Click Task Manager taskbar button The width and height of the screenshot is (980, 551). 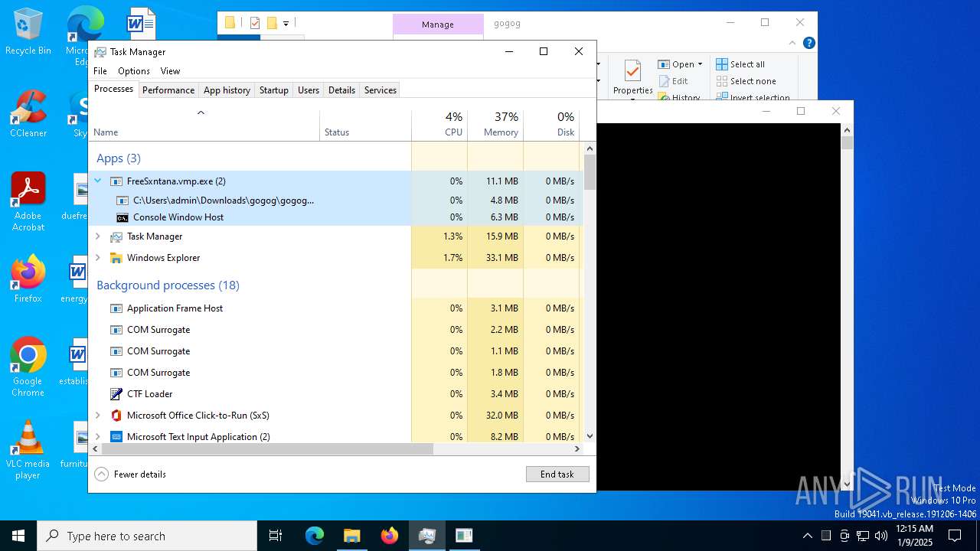pyautogui.click(x=427, y=536)
